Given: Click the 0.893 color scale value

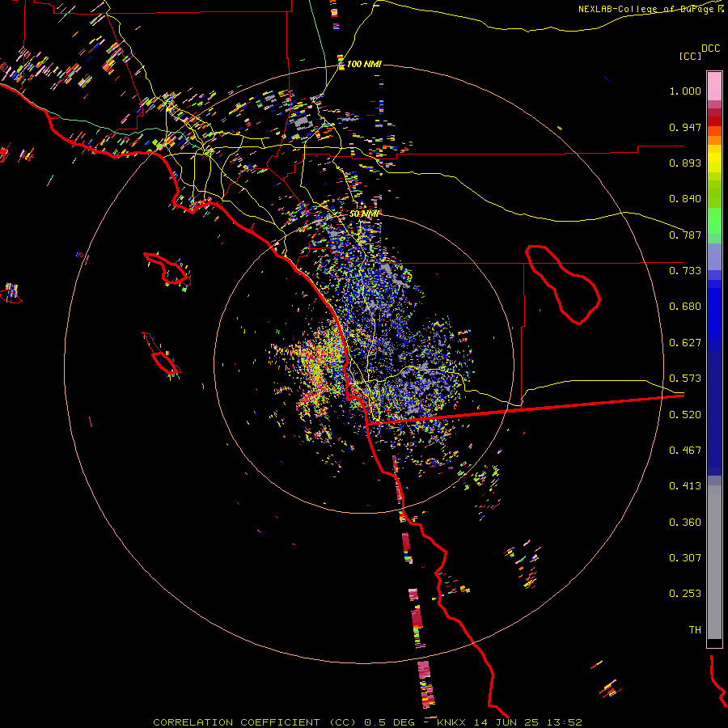Looking at the screenshot, I should click(685, 163).
